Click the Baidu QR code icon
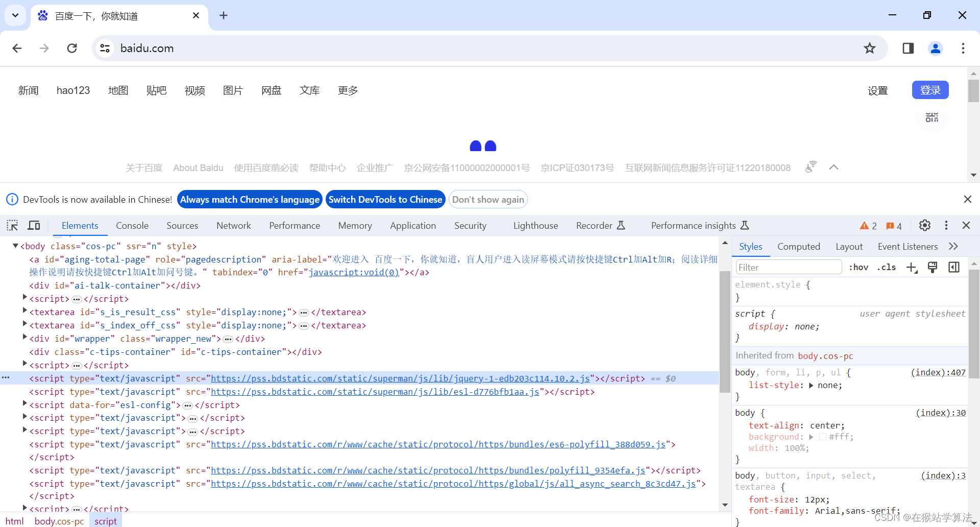The image size is (980, 527). [932, 117]
